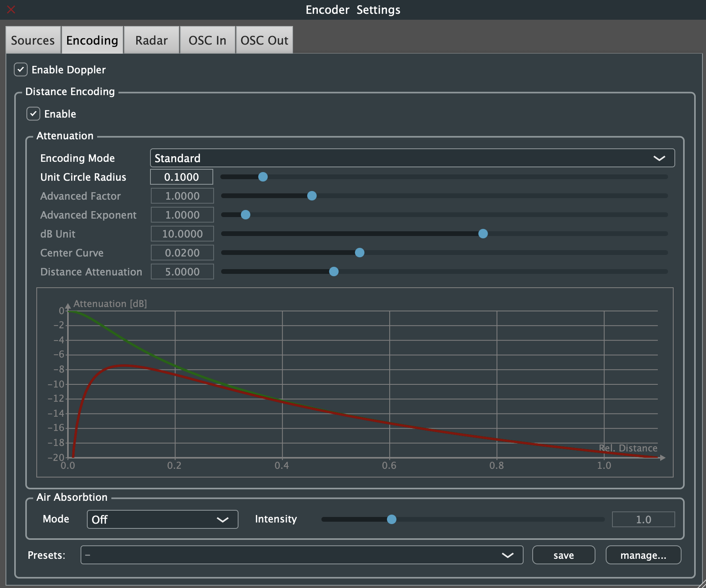Switch to the Sources tab
The width and height of the screenshot is (706, 588).
click(x=33, y=40)
